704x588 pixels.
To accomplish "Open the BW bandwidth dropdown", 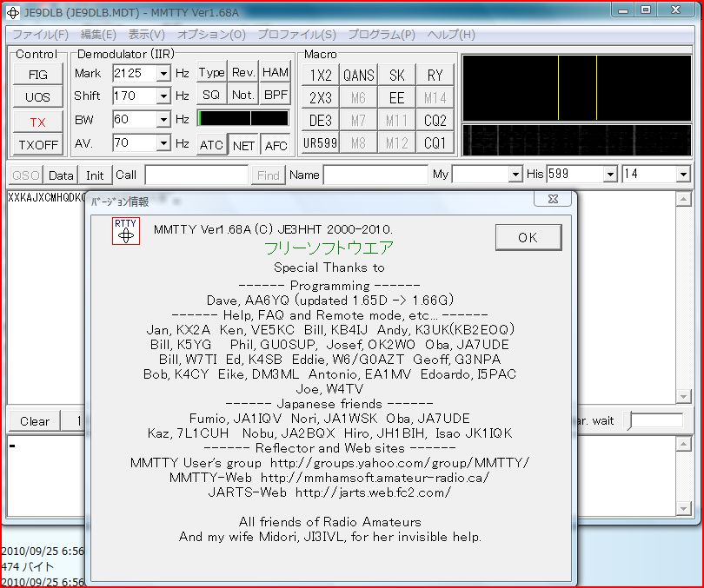I will [x=163, y=120].
